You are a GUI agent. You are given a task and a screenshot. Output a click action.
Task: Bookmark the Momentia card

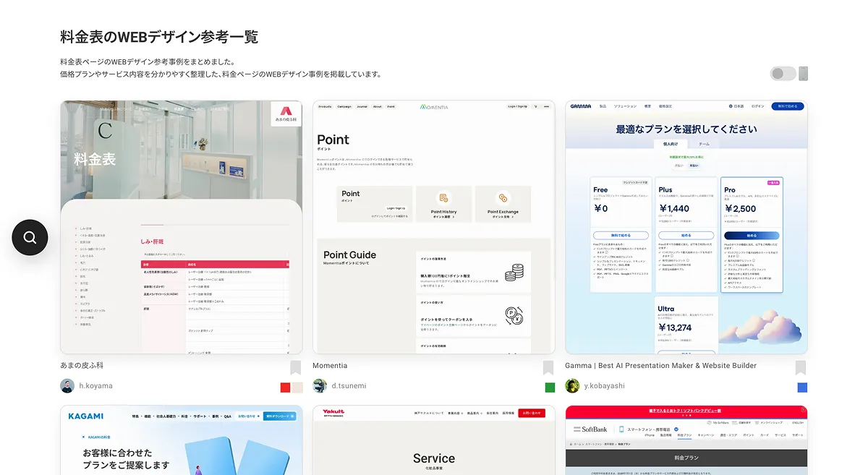548,368
